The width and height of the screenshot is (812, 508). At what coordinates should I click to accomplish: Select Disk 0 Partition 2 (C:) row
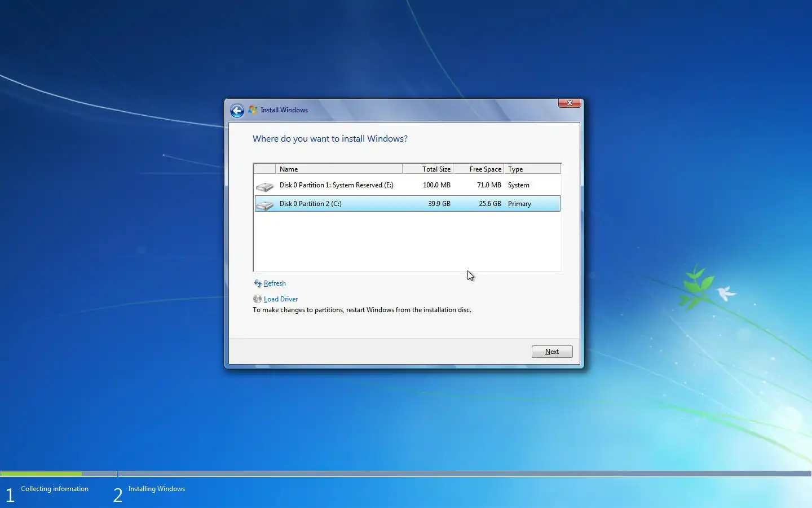pyautogui.click(x=407, y=204)
